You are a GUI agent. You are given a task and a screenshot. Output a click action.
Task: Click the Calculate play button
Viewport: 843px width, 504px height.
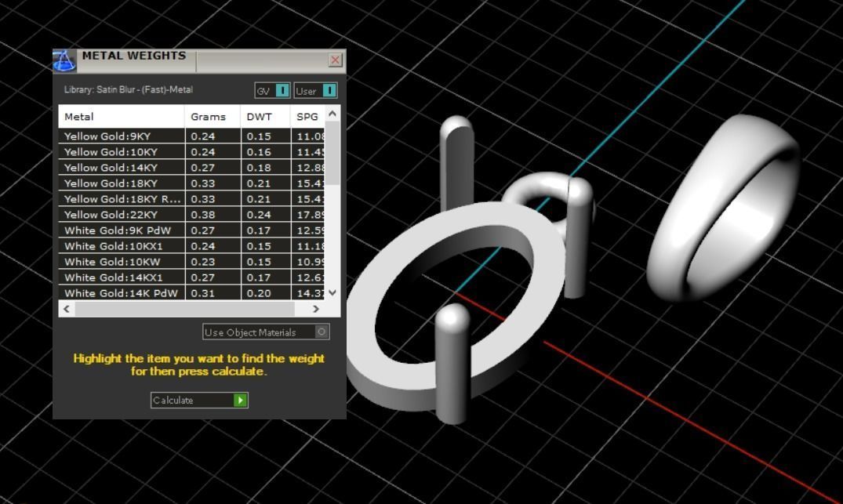tap(240, 401)
